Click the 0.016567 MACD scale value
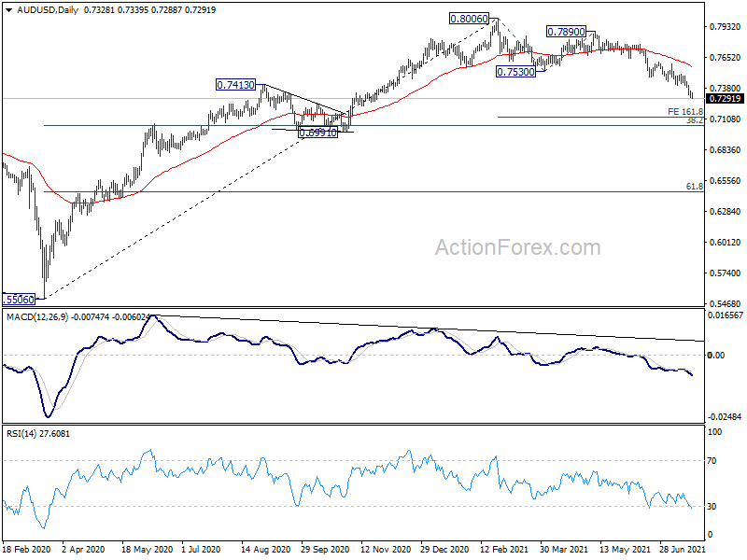Screen dimensions: 747x560 tap(726, 315)
